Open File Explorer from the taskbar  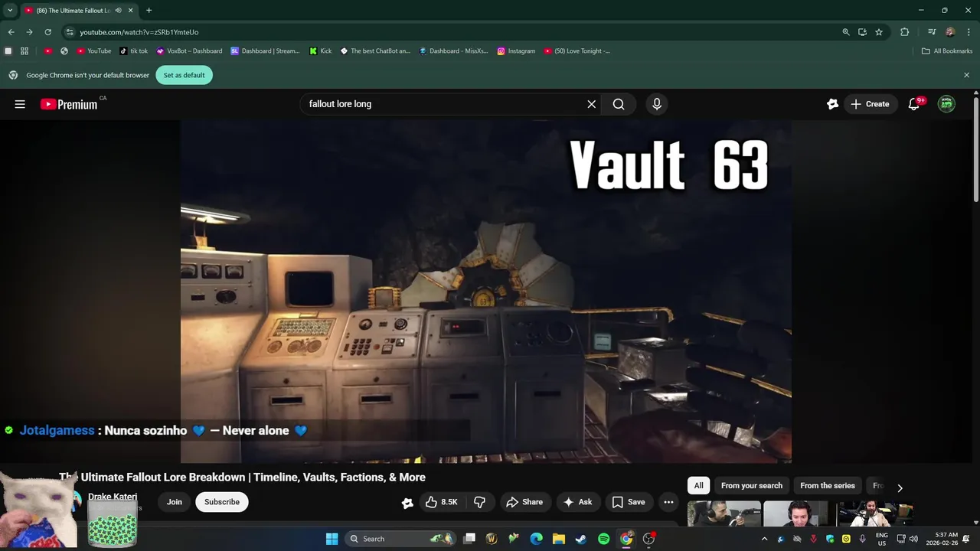[x=559, y=539]
